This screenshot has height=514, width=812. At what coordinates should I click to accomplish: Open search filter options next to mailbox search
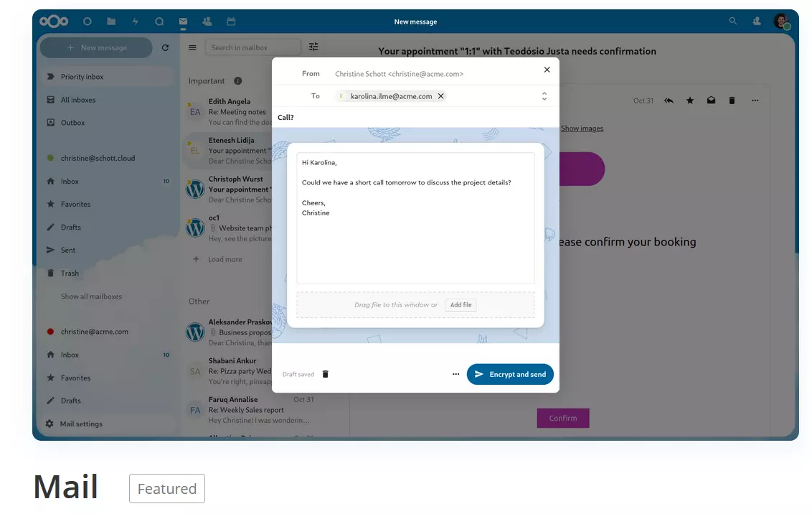pyautogui.click(x=313, y=47)
